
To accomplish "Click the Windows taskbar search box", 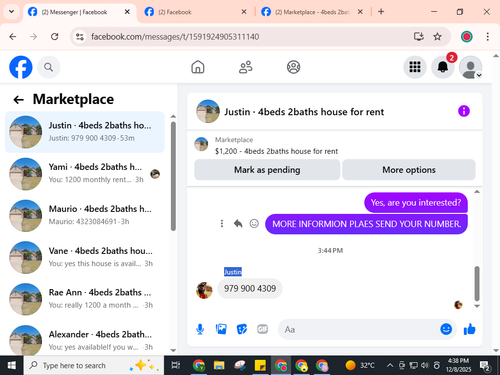I will 94,365.
